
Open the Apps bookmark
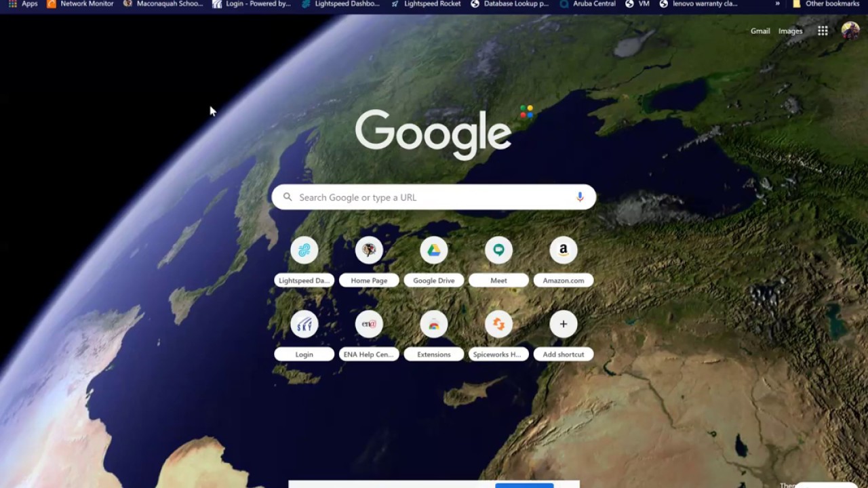click(x=23, y=4)
